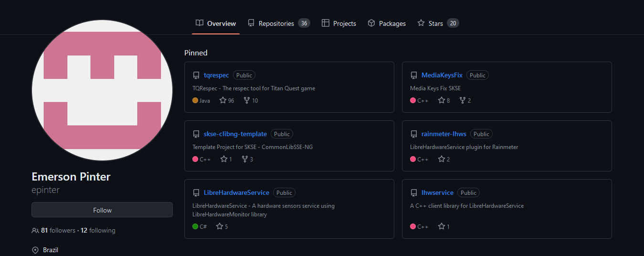Click the followers people icon
This screenshot has width=644, height=256.
click(35, 230)
